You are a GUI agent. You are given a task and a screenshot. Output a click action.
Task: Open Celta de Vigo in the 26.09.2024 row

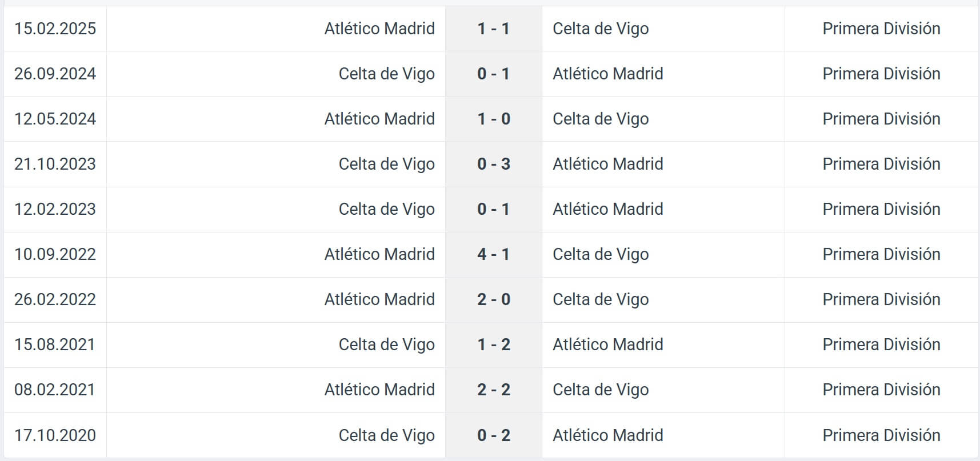coord(386,74)
